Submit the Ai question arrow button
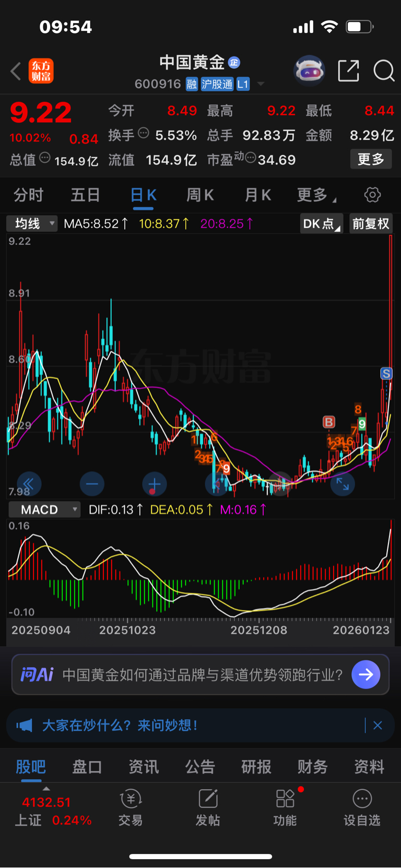401x868 pixels. pos(366,675)
